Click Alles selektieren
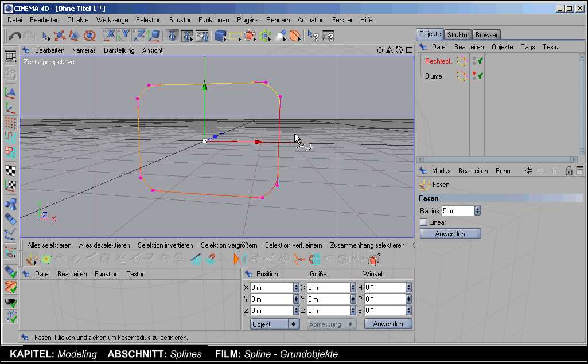The image size is (588, 364). [x=49, y=245]
